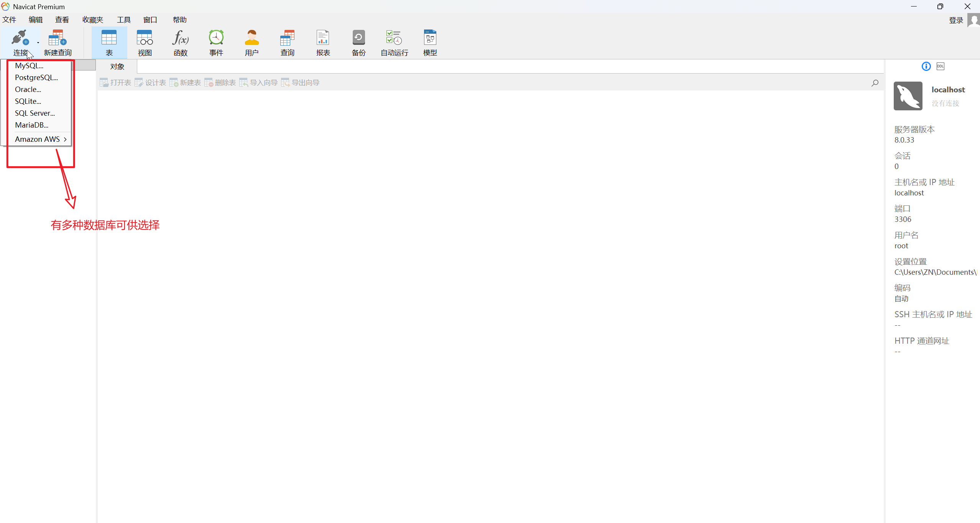Choose MySQL... from the connection menu
980x523 pixels.
[29, 66]
